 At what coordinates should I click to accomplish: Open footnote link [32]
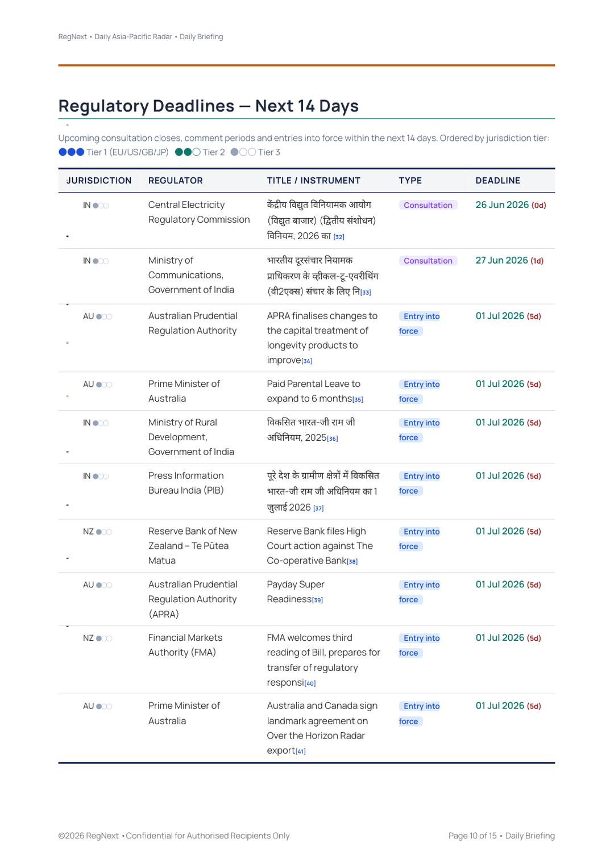(x=339, y=237)
